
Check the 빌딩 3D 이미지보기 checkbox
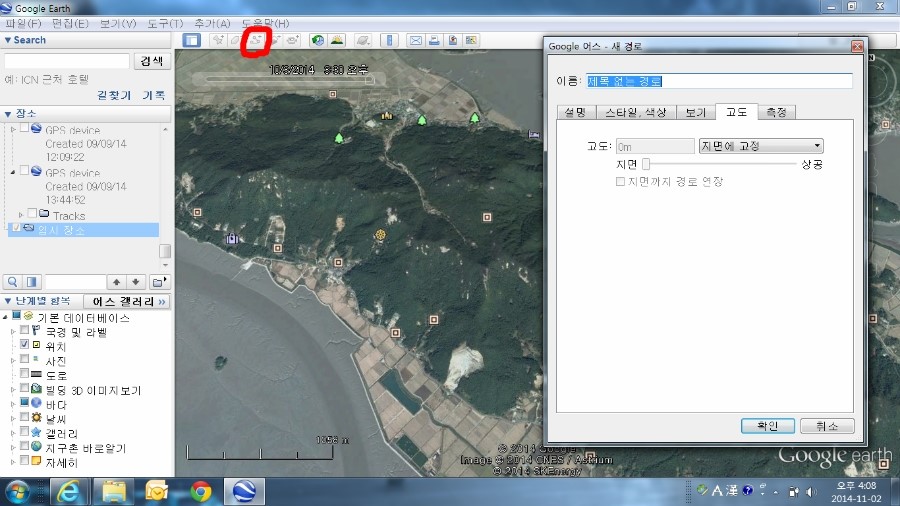click(x=24, y=388)
